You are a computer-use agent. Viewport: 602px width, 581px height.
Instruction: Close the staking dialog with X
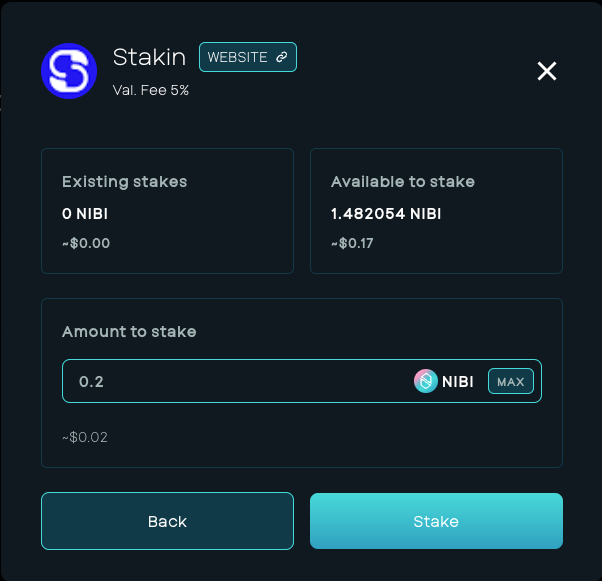pos(547,71)
